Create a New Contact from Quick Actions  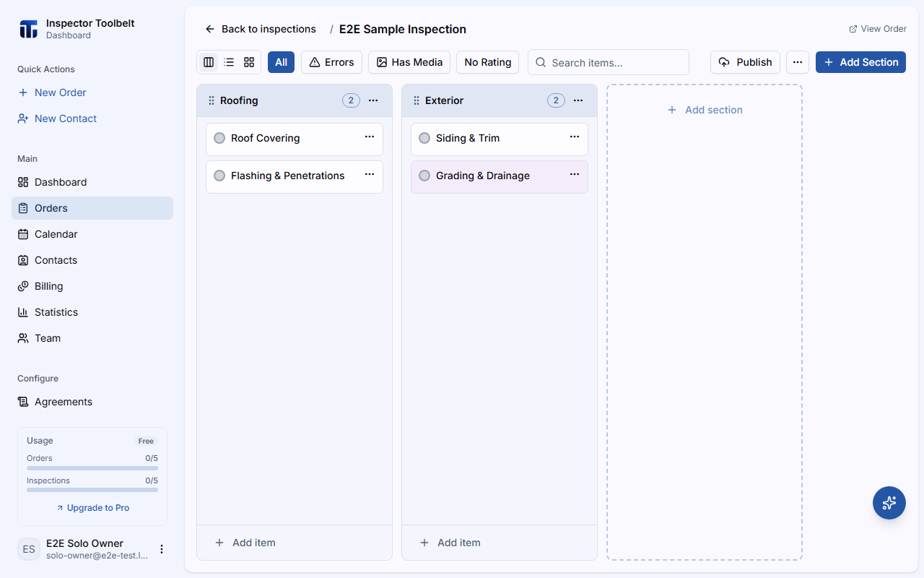92,118
